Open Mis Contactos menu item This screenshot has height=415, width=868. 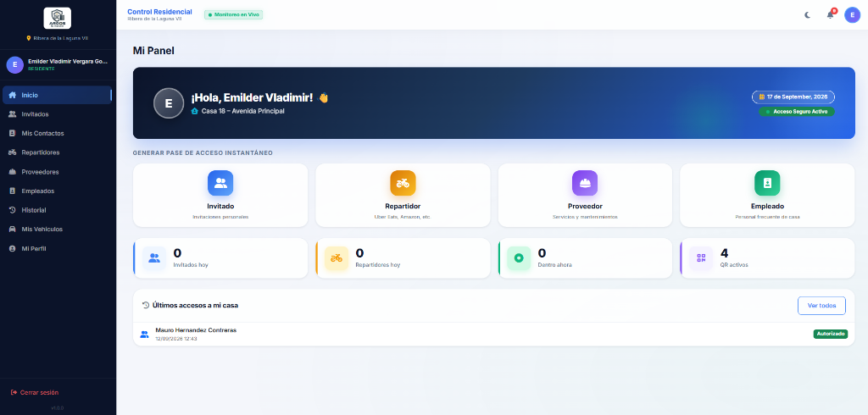click(x=57, y=133)
